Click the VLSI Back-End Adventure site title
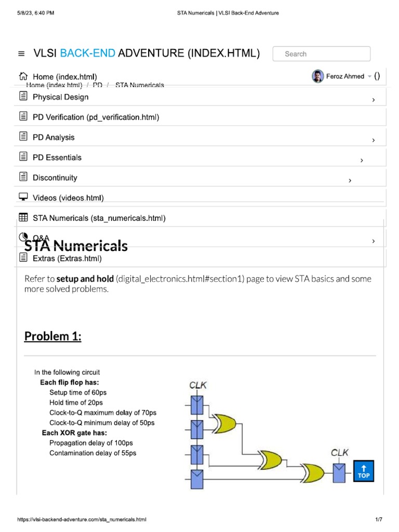This screenshot has height=532, width=399. [147, 53]
